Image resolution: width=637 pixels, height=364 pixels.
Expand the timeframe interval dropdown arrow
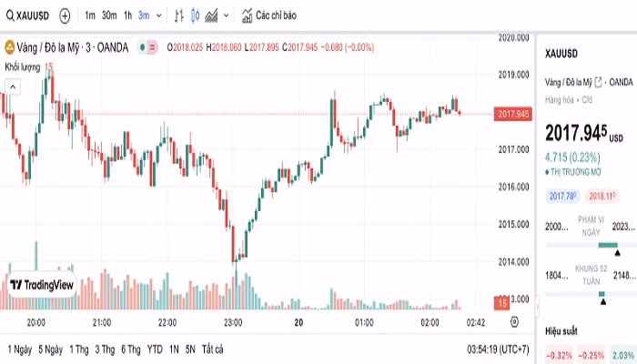point(159,15)
